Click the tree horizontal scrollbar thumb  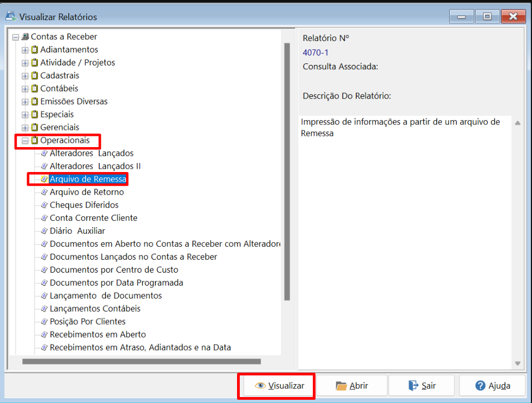141,361
